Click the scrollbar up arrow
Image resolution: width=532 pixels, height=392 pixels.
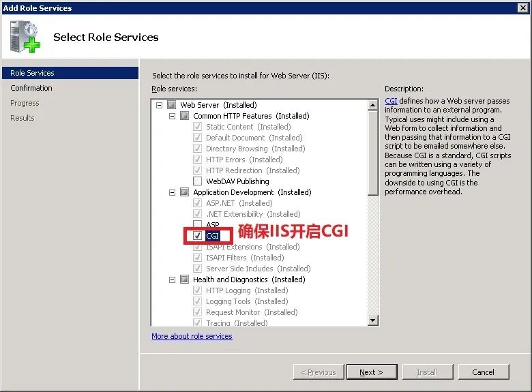tap(373, 105)
